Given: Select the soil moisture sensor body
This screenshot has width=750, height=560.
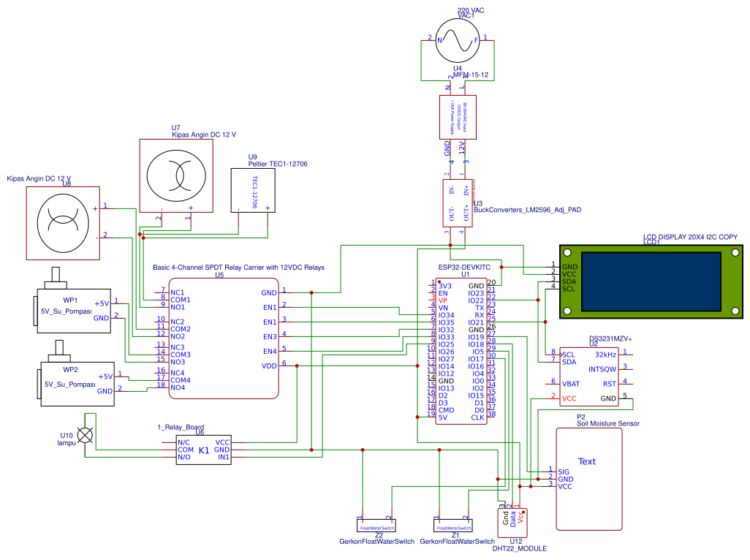Looking at the screenshot, I should (x=588, y=479).
